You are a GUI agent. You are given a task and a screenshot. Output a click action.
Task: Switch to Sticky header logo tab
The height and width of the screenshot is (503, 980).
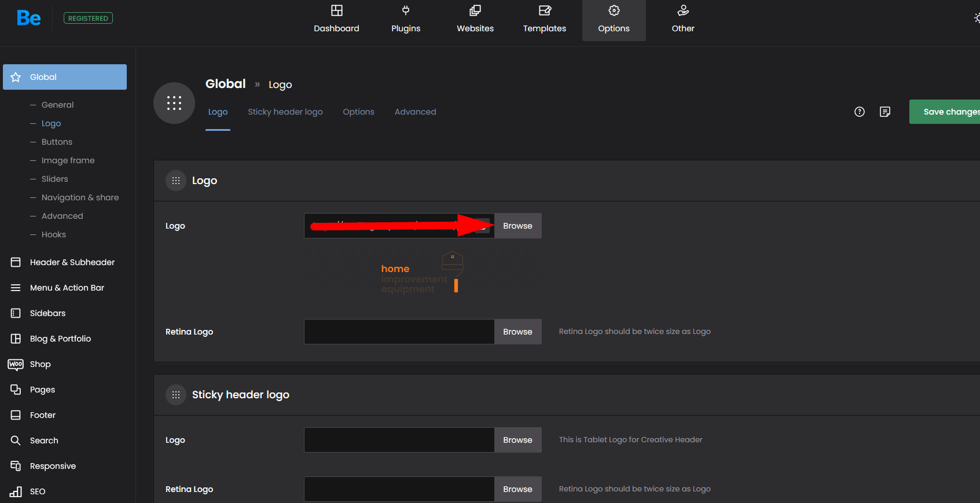click(285, 112)
